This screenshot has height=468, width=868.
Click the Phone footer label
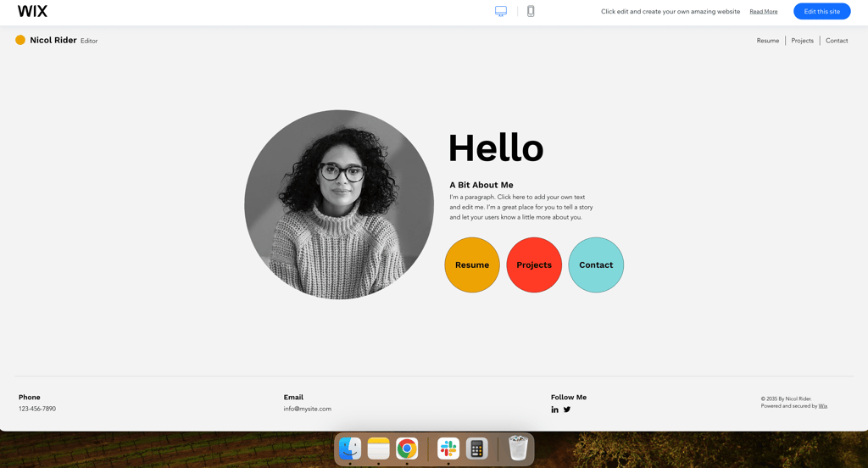(30, 397)
